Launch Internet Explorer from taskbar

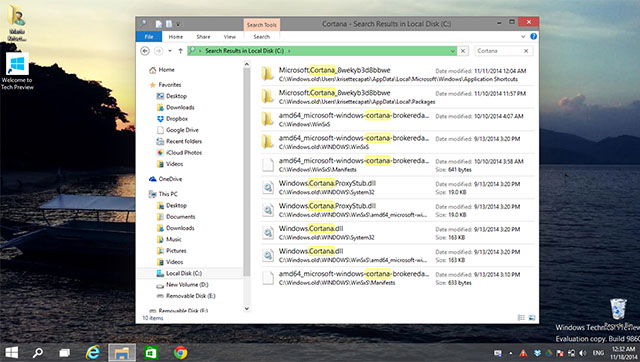93,352
